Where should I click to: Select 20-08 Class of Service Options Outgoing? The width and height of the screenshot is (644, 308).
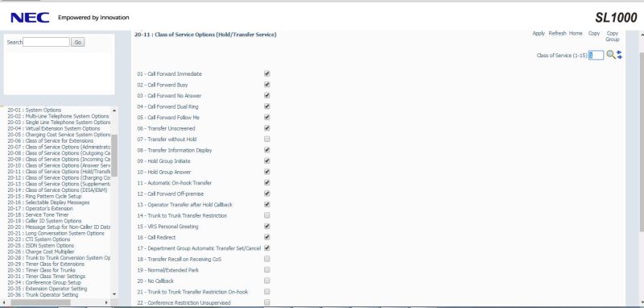point(59,153)
